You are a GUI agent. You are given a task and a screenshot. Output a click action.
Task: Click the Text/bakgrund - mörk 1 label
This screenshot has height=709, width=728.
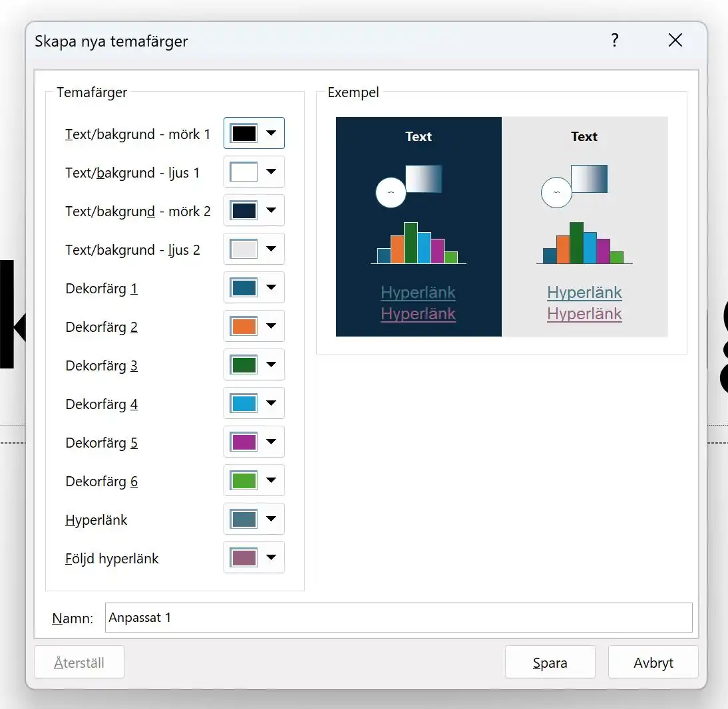[138, 134]
